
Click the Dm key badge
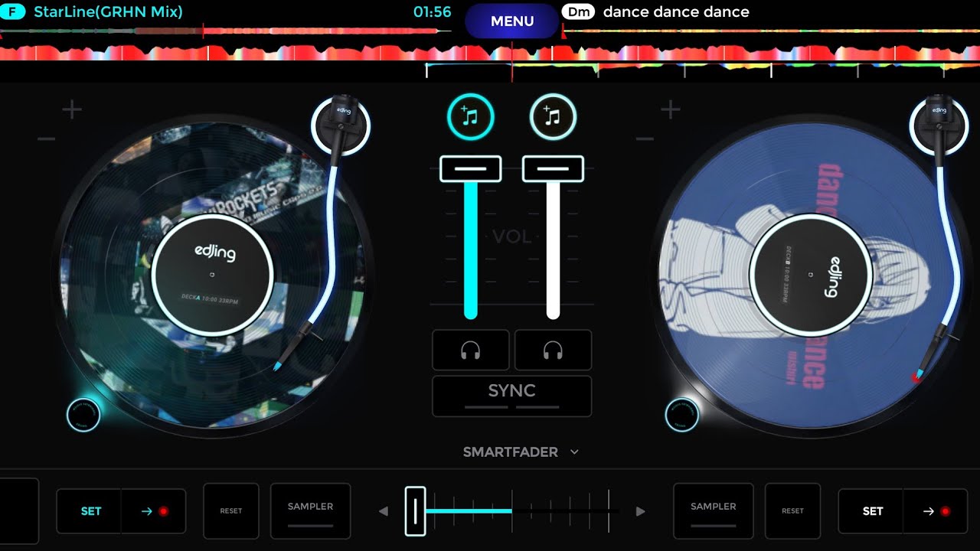577,12
